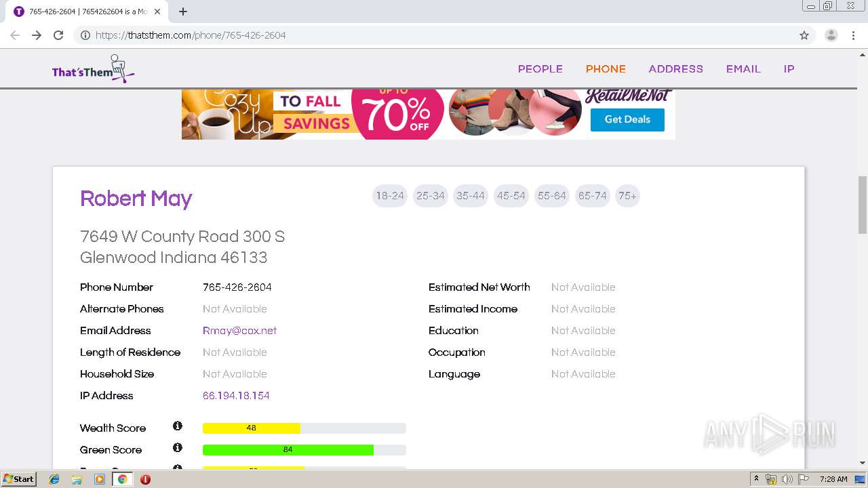Click the Alternate Phones label

click(x=122, y=309)
